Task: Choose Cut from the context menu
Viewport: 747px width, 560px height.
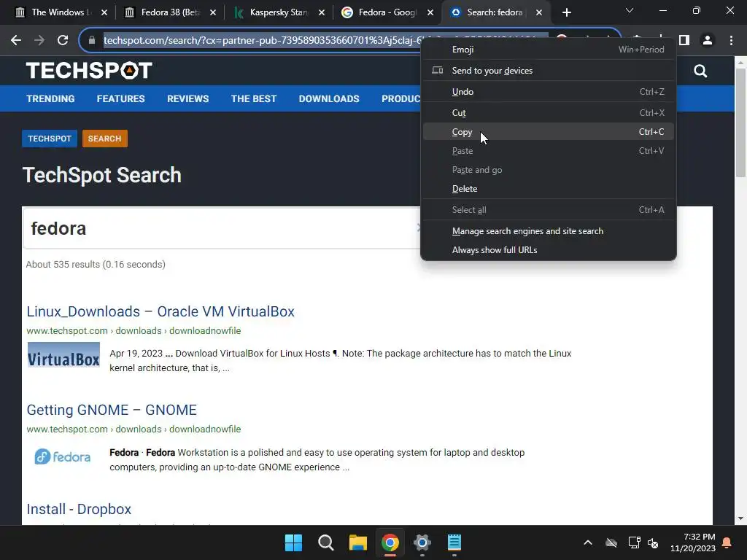Action: (549, 113)
